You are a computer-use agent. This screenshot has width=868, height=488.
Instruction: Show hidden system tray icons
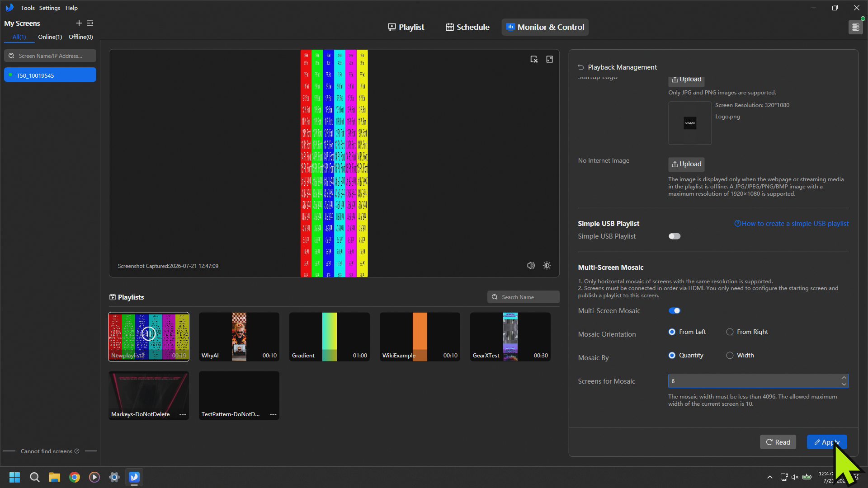pyautogui.click(x=769, y=477)
